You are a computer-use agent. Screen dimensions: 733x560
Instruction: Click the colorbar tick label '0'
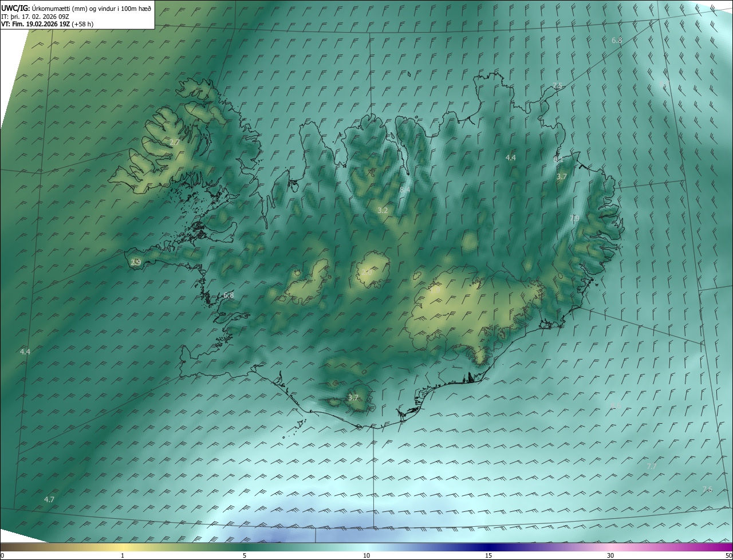(2, 555)
